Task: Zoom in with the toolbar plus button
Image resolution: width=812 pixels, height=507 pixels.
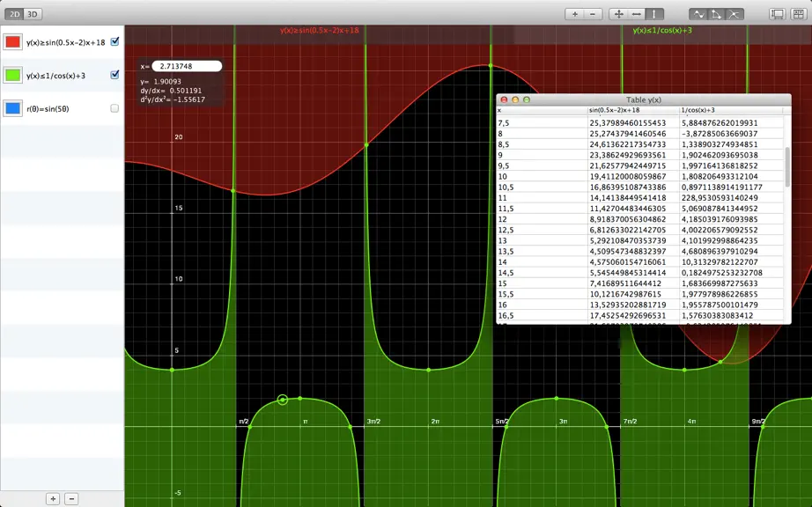Action: [574, 14]
